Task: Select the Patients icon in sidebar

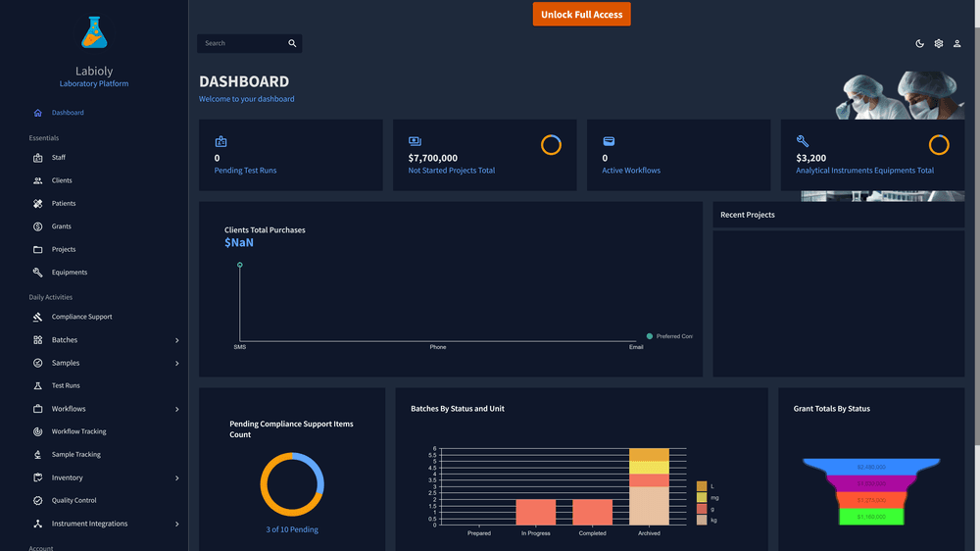Action: pos(37,203)
